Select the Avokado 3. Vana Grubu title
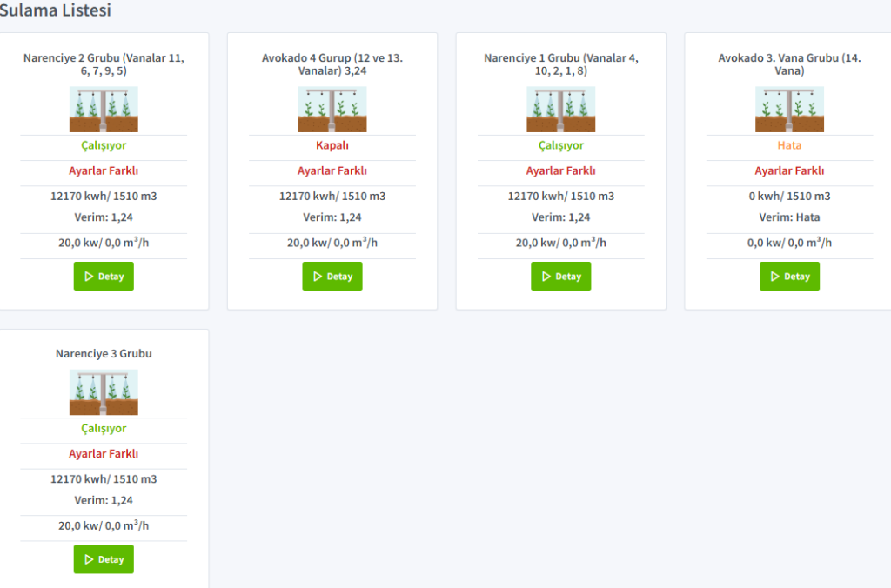891x588 pixels. 789,64
